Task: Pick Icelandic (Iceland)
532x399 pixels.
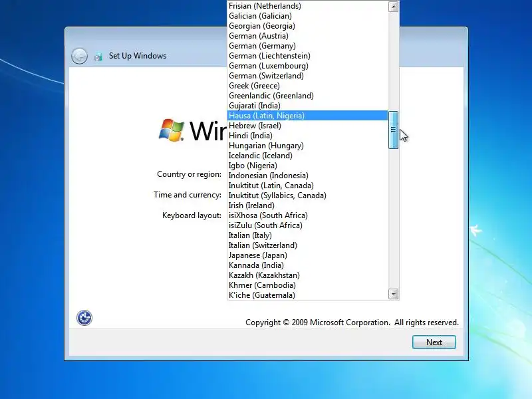Action: tap(307, 156)
